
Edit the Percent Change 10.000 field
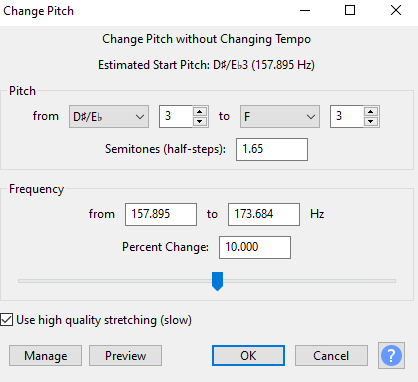point(255,247)
